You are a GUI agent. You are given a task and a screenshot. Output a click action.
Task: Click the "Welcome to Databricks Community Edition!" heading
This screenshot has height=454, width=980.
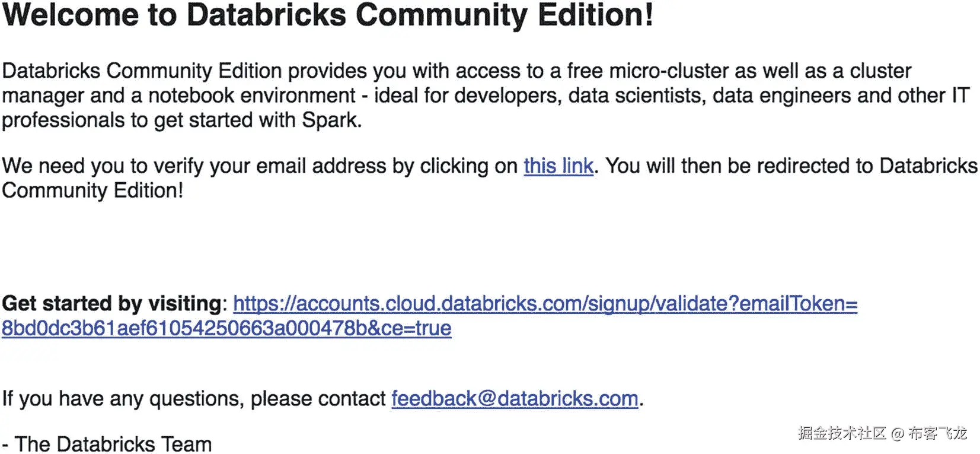327,15
